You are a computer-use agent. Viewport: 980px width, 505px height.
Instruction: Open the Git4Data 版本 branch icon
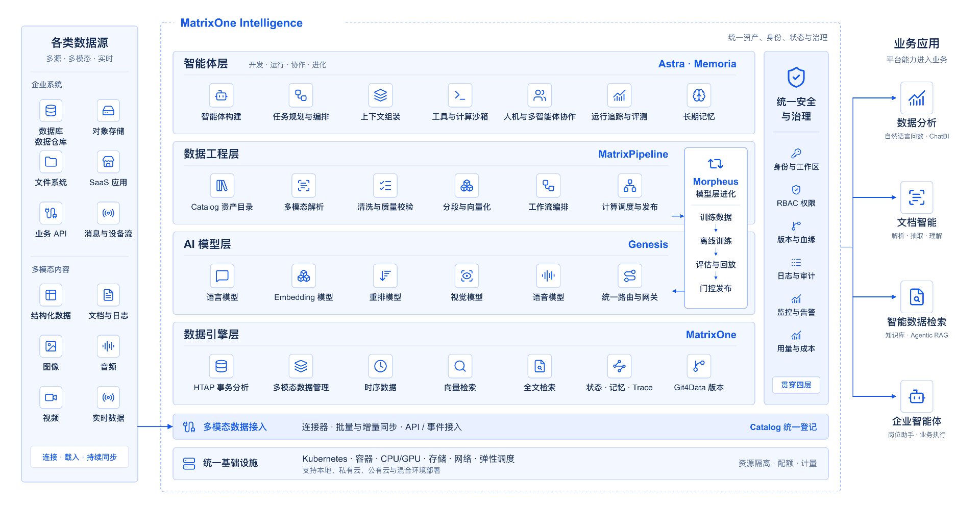pyautogui.click(x=699, y=366)
